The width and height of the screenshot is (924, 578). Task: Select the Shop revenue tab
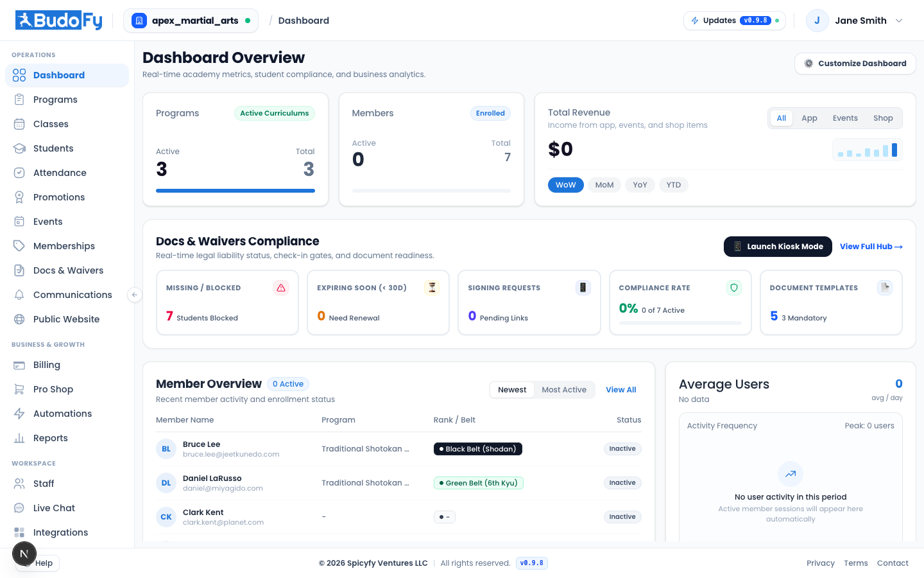883,118
